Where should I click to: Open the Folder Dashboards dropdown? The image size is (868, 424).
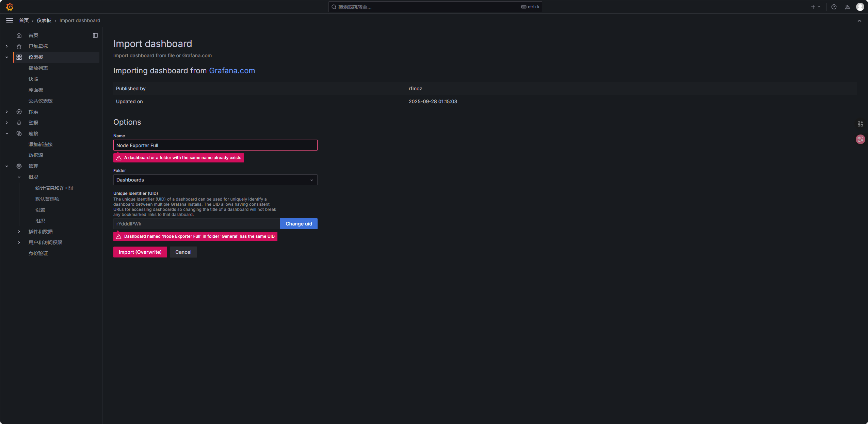[x=215, y=180]
